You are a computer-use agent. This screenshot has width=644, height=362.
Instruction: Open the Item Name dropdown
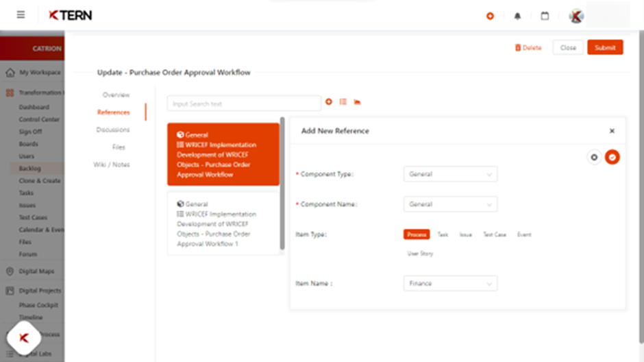(x=450, y=284)
